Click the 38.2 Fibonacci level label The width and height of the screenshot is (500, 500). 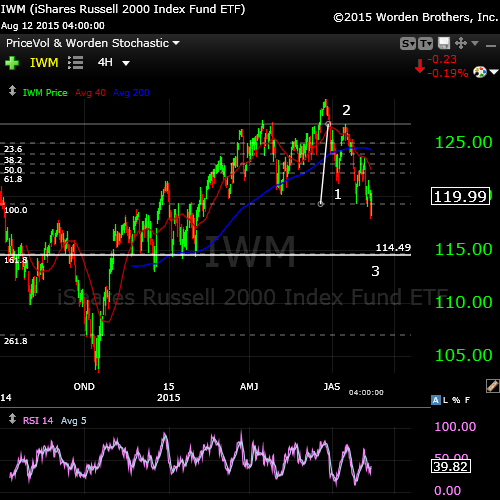coord(13,160)
